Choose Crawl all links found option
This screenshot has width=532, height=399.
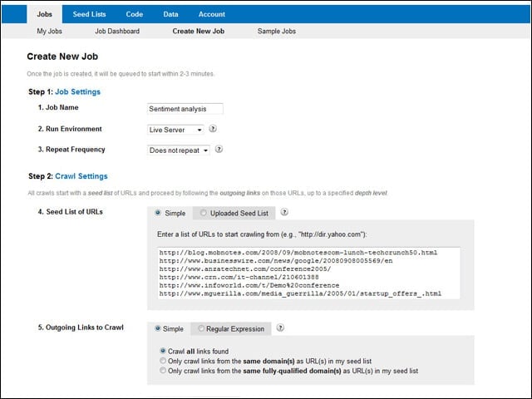pos(163,351)
